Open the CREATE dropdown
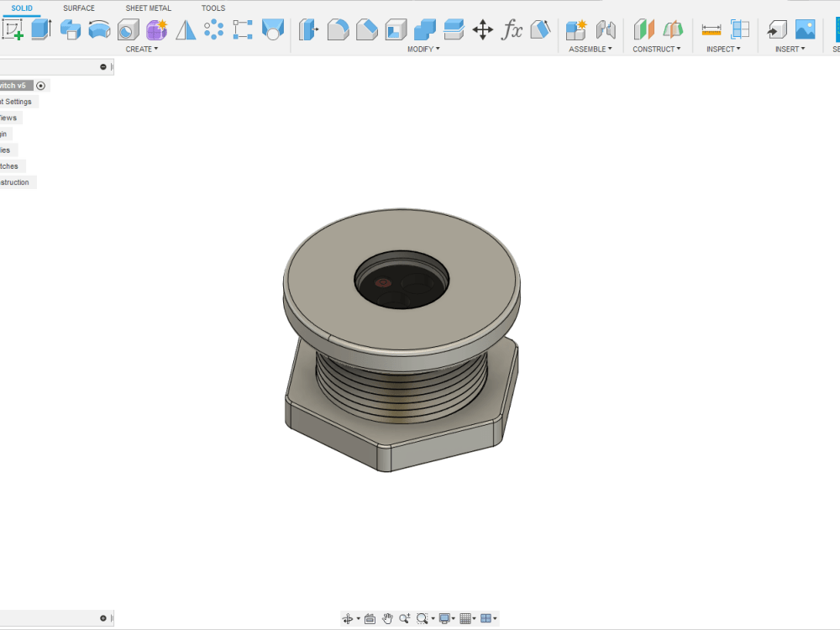The width and height of the screenshot is (840, 630). (141, 49)
